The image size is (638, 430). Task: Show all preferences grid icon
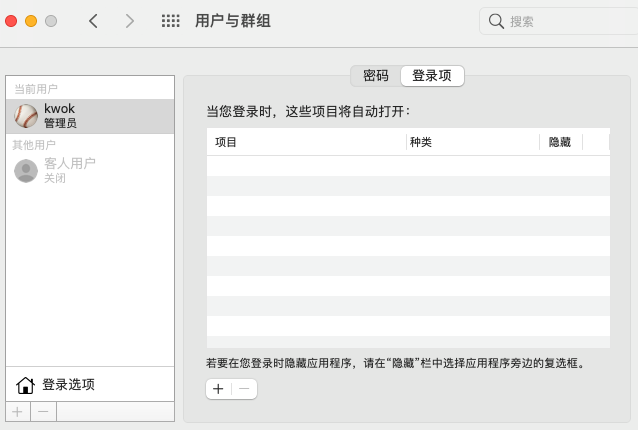tap(171, 21)
